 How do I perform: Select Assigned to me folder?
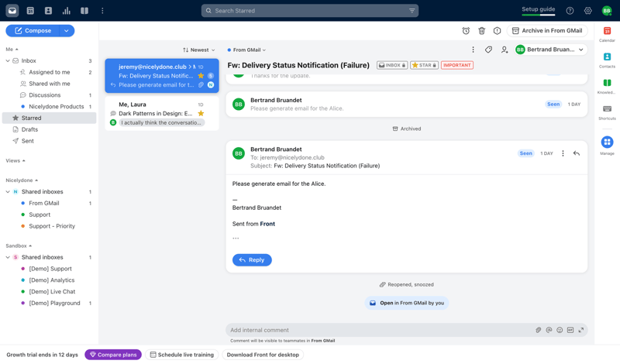pyautogui.click(x=50, y=72)
